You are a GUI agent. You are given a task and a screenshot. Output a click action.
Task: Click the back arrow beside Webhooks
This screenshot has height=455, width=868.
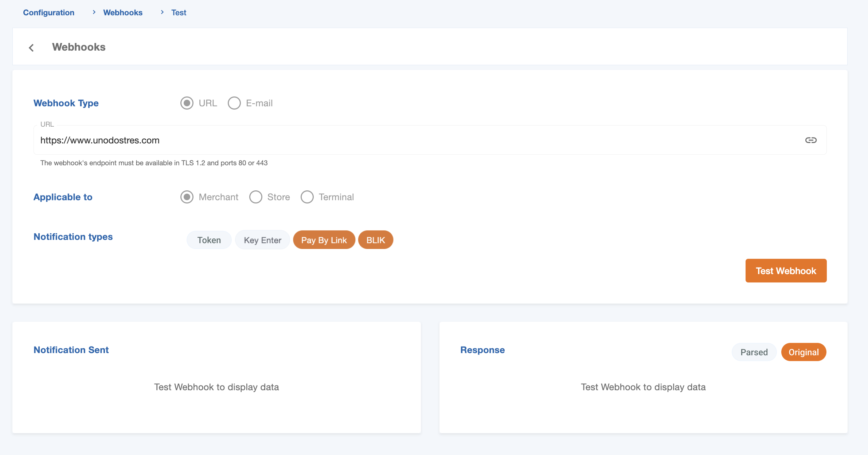tap(31, 48)
